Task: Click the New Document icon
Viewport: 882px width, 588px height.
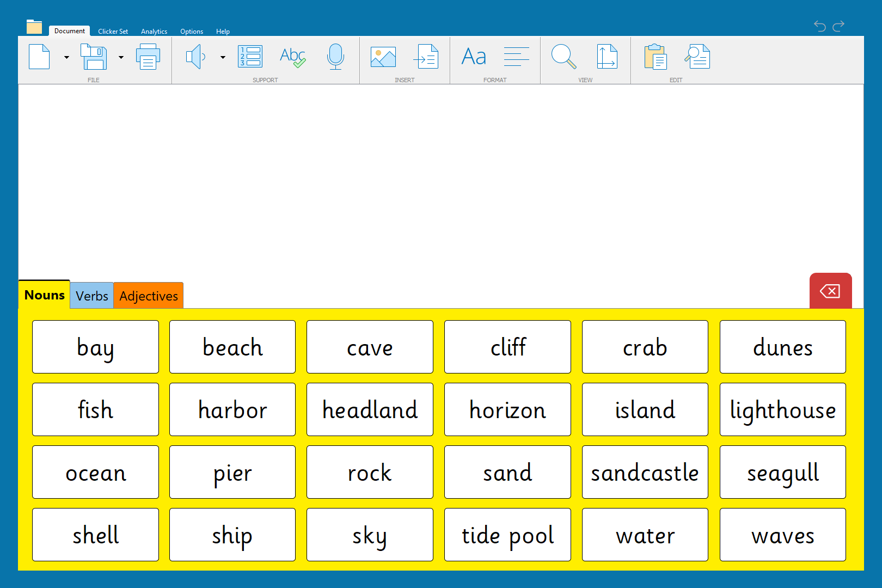Action: point(39,57)
